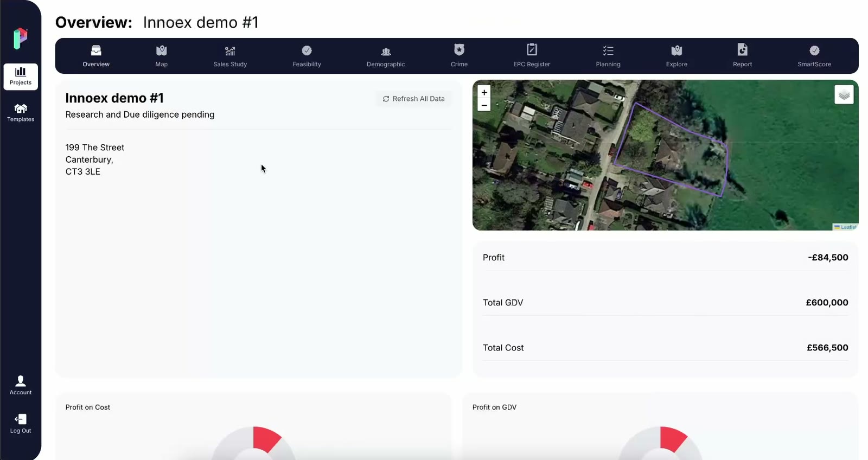Click the Innoex demo #1 card heading
This screenshot has height=460, width=868.
click(114, 98)
